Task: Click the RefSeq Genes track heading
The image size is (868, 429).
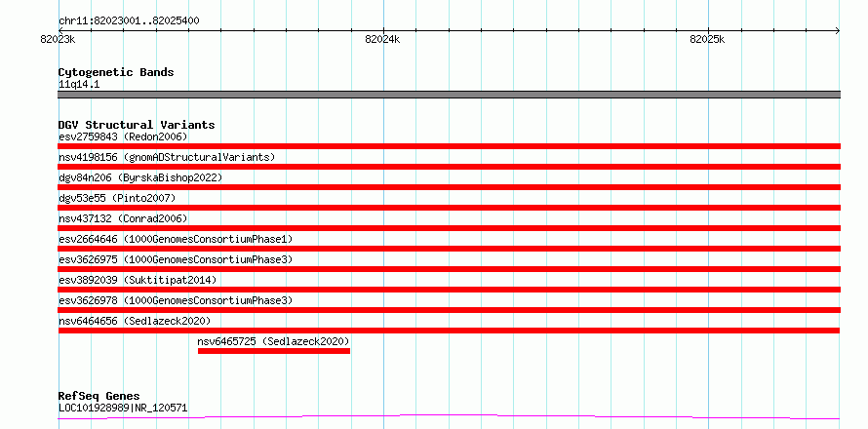Action: click(x=99, y=397)
